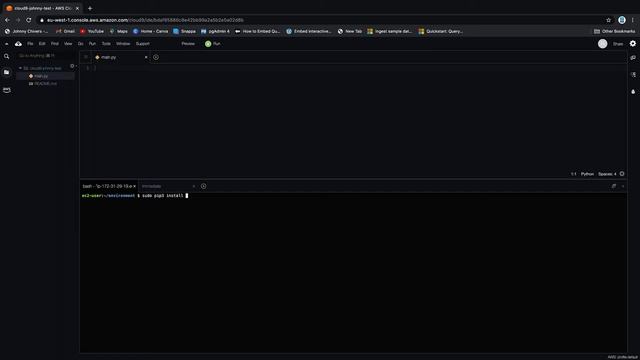Screen dimensions: 640x360
Task: Select README.md in the file tree
Action: pos(45,84)
